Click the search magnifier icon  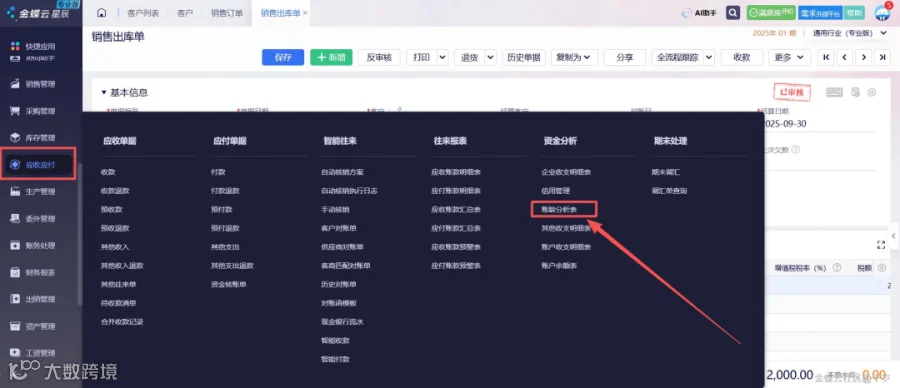click(x=732, y=13)
